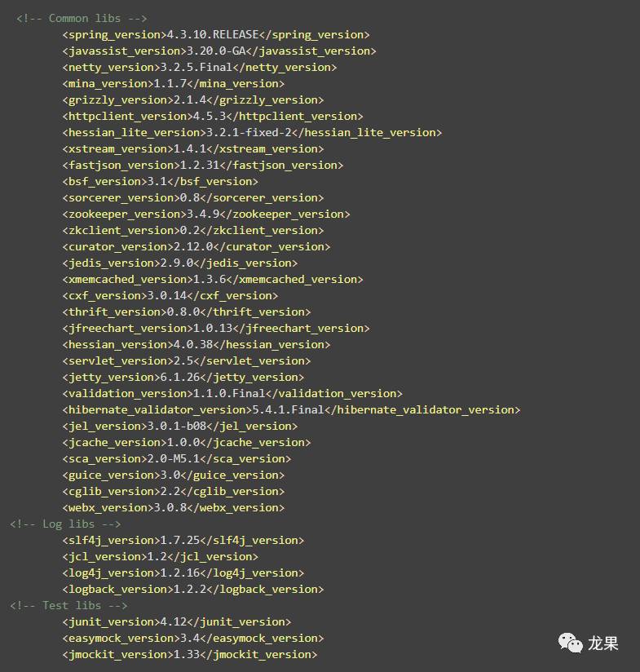Click the httpclient_version 4.5.3 line
This screenshot has height=672, width=640.
coord(212,116)
